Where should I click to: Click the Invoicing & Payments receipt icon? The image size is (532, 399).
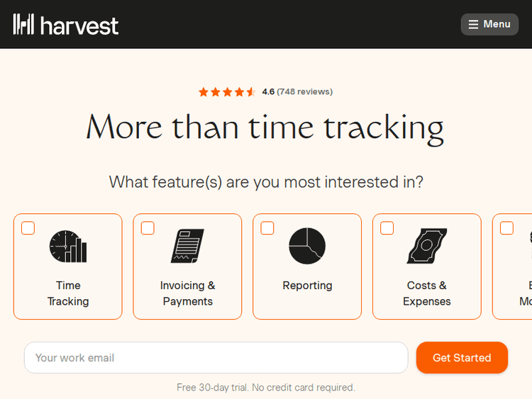coord(187,247)
